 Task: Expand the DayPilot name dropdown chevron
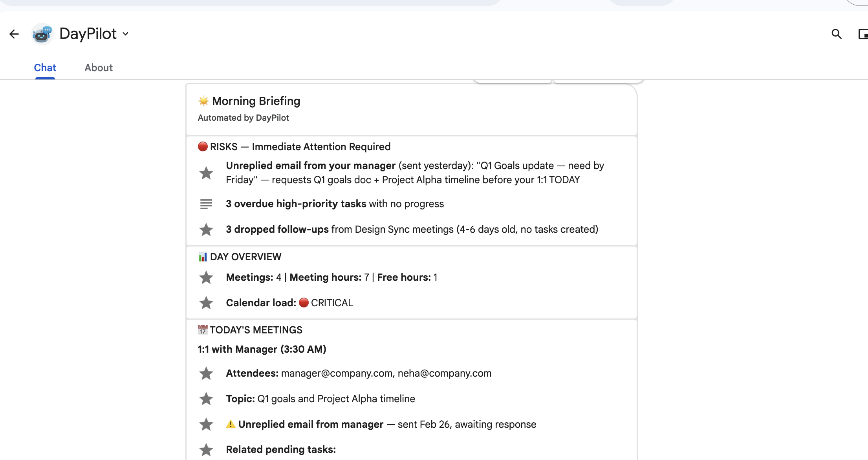click(x=126, y=34)
